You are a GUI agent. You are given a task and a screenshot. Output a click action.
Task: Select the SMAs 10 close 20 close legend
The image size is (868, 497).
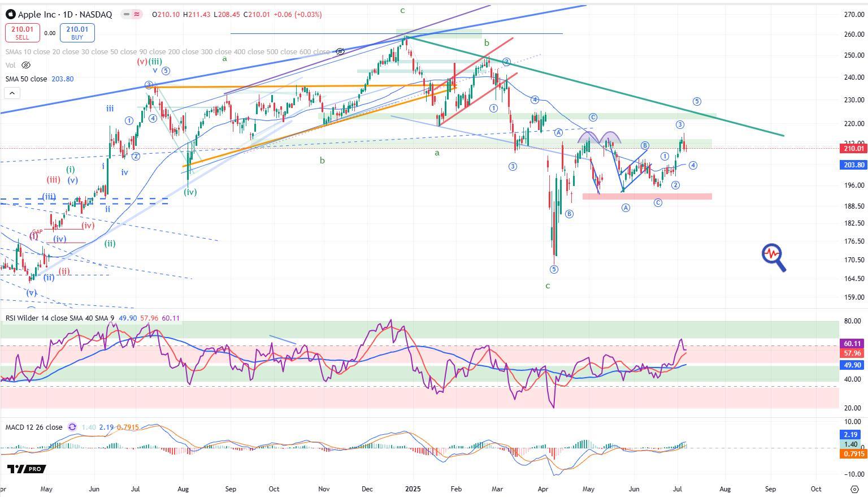167,51
